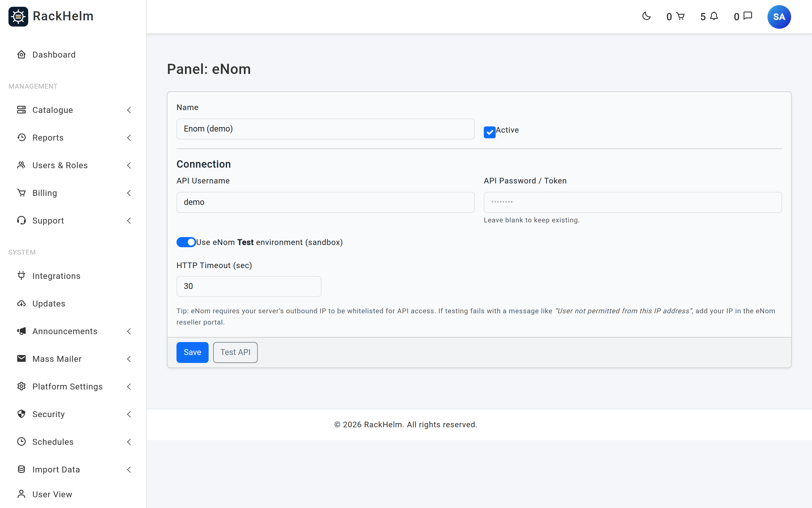
Task: Click the Users & Roles people icon
Action: [x=21, y=165]
